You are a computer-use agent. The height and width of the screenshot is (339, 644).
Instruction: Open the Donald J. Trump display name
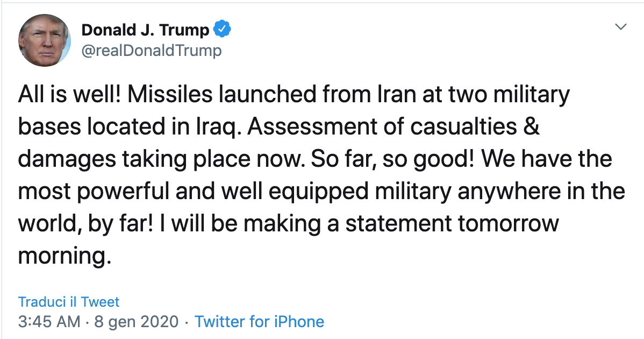pyautogui.click(x=145, y=30)
